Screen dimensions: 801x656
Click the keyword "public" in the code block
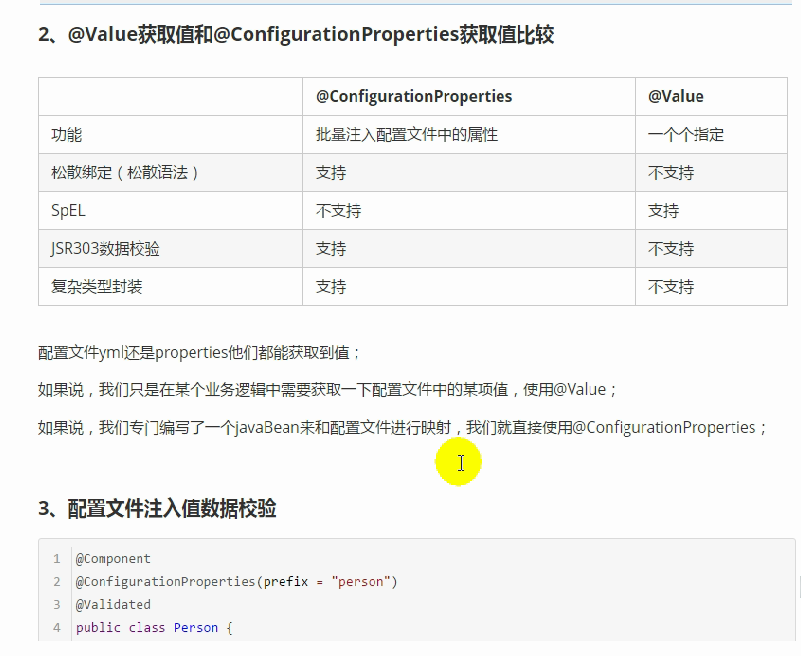[x=98, y=628]
